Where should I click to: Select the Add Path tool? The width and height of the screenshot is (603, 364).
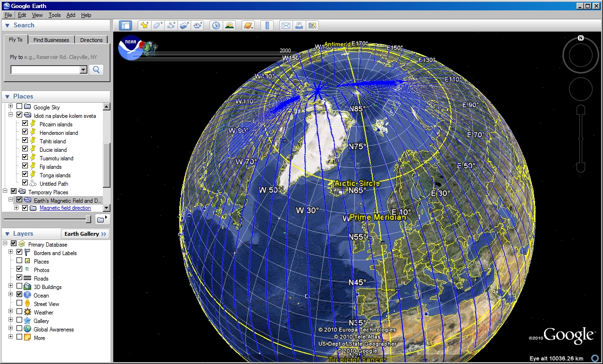(171, 25)
